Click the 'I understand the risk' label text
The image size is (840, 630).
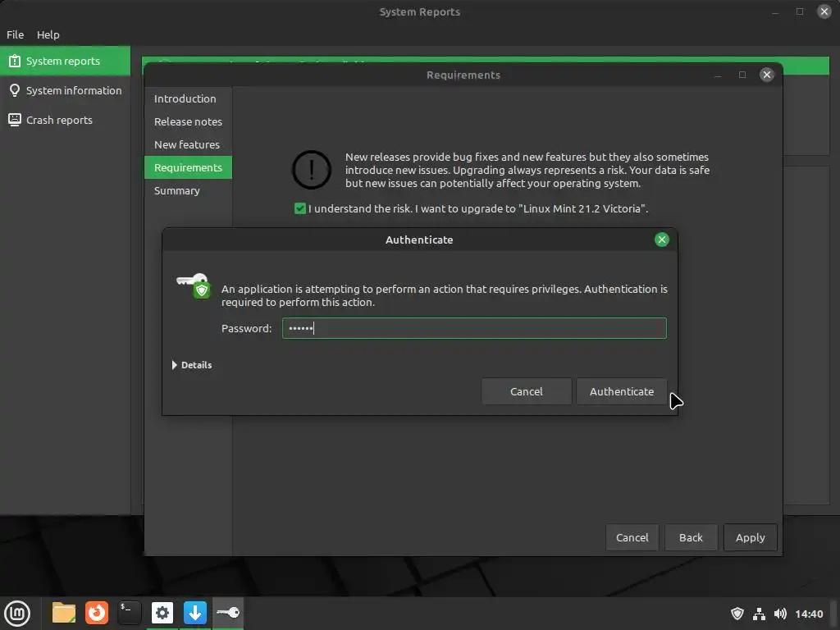[478, 208]
